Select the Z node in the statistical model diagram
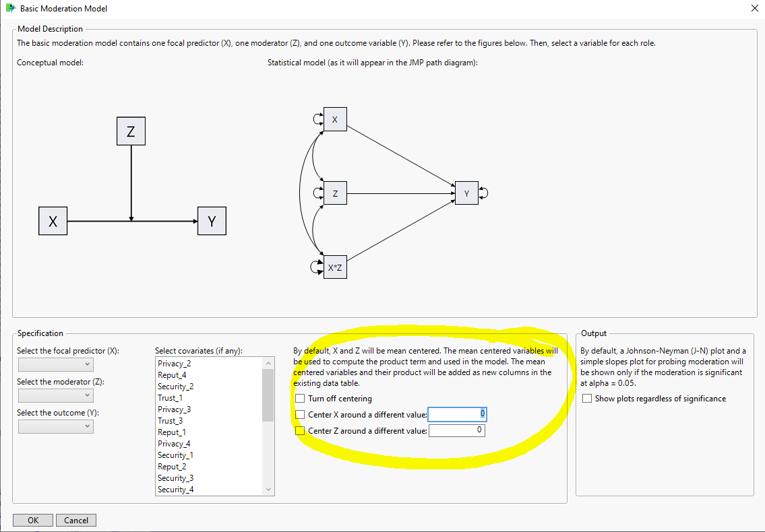Image resolution: width=765 pixels, height=532 pixels. 335,193
